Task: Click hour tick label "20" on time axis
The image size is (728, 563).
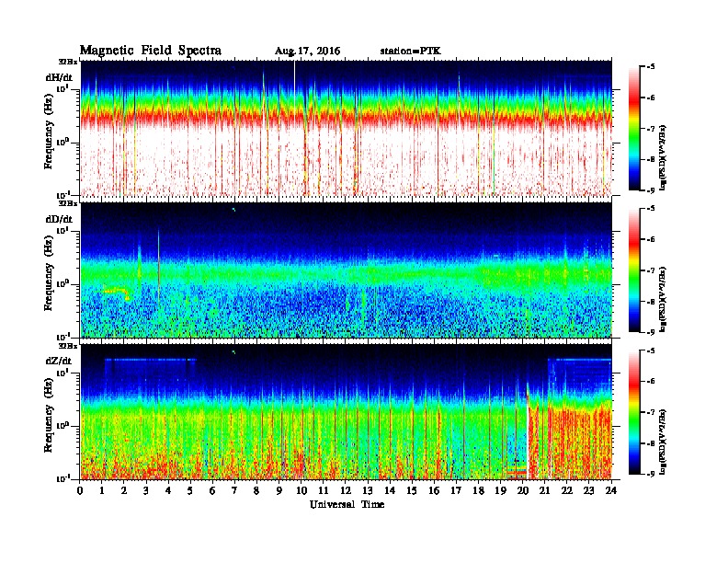Action: [x=523, y=490]
